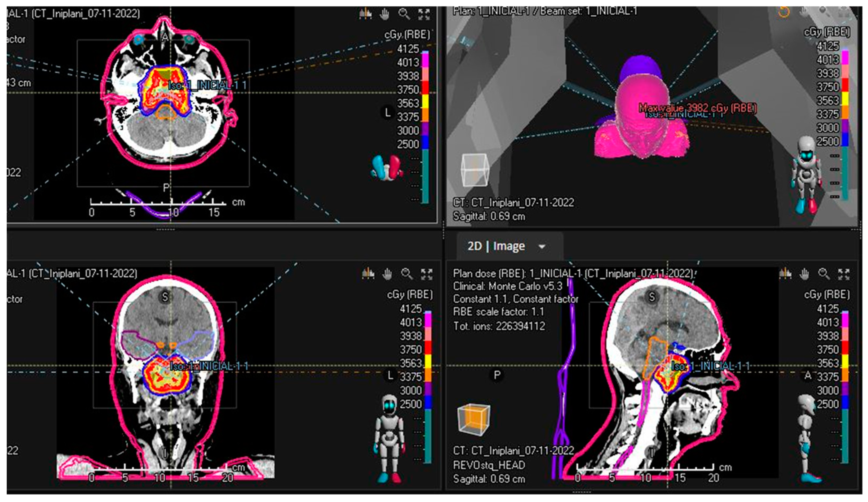Click window level histogram icon in sagittal view
Image resolution: width=868 pixels, height=502 pixels.
point(785,274)
